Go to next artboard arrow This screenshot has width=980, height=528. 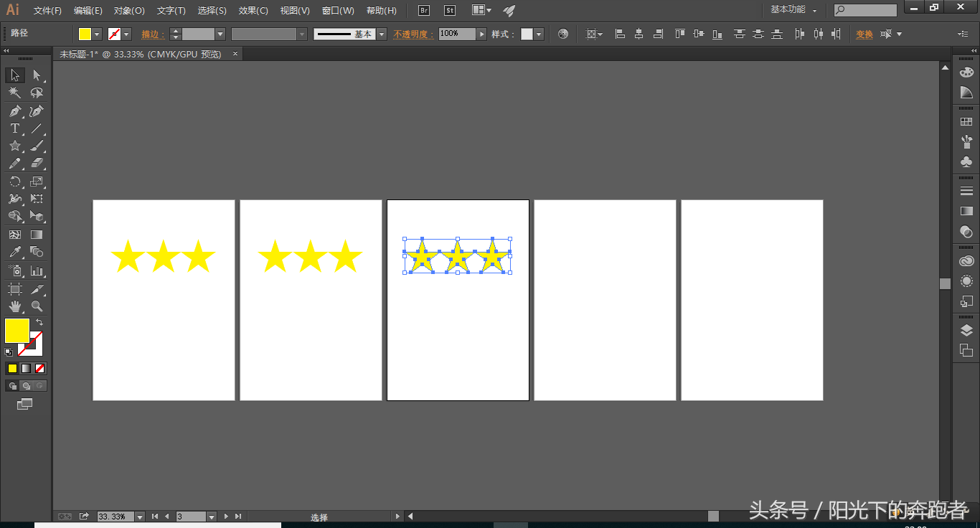pos(226,517)
